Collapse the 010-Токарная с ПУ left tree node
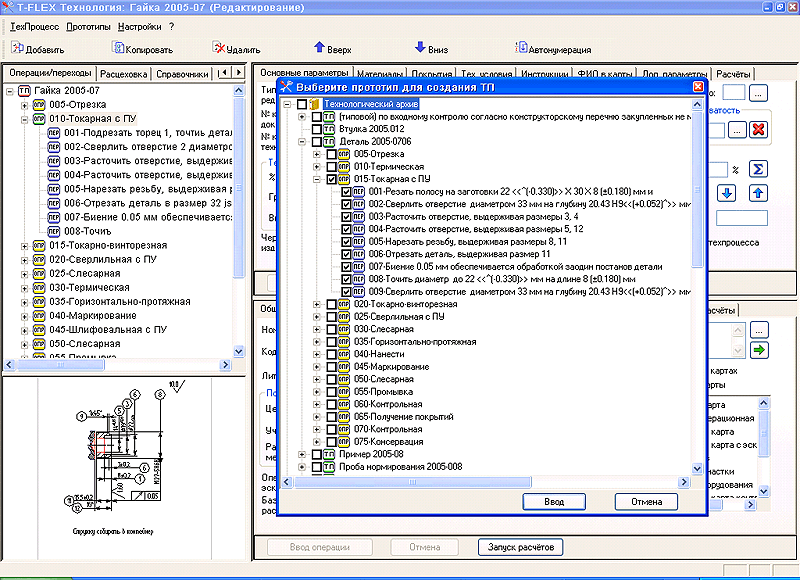 pyautogui.click(x=24, y=118)
